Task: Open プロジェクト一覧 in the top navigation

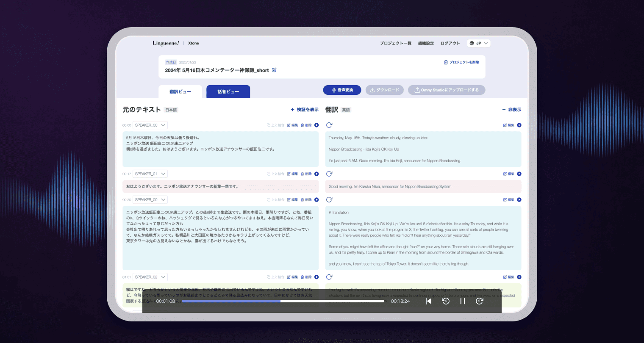Action: tap(395, 43)
